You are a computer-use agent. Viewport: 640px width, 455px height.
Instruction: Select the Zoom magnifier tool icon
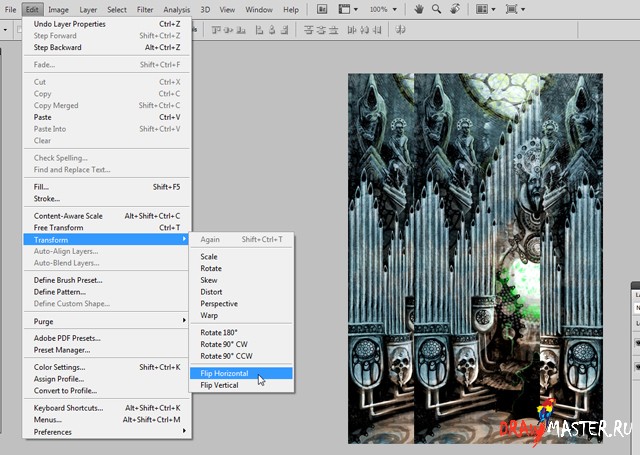[436, 9]
